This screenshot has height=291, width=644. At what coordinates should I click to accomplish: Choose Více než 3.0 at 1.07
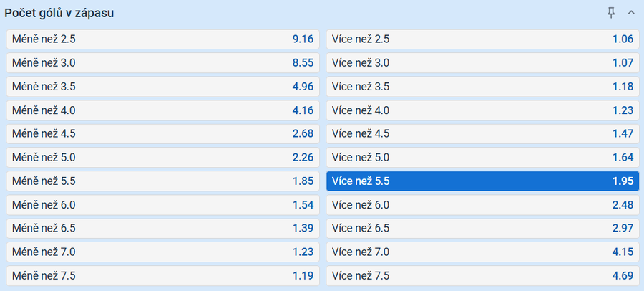(x=482, y=63)
